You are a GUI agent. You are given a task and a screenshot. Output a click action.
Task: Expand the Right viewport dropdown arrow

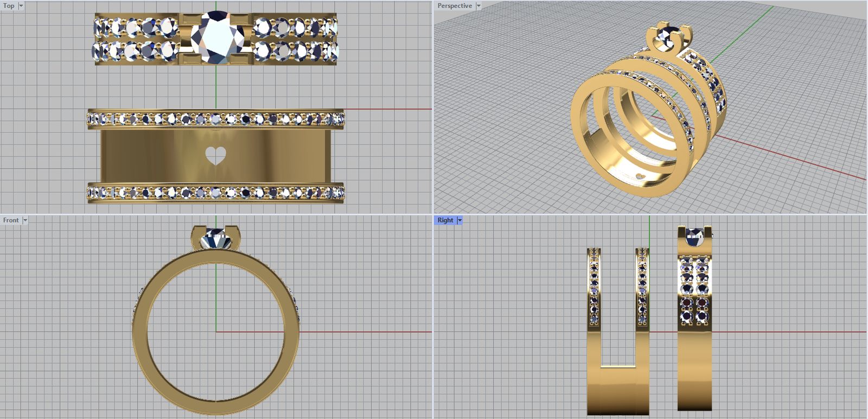[x=460, y=220]
